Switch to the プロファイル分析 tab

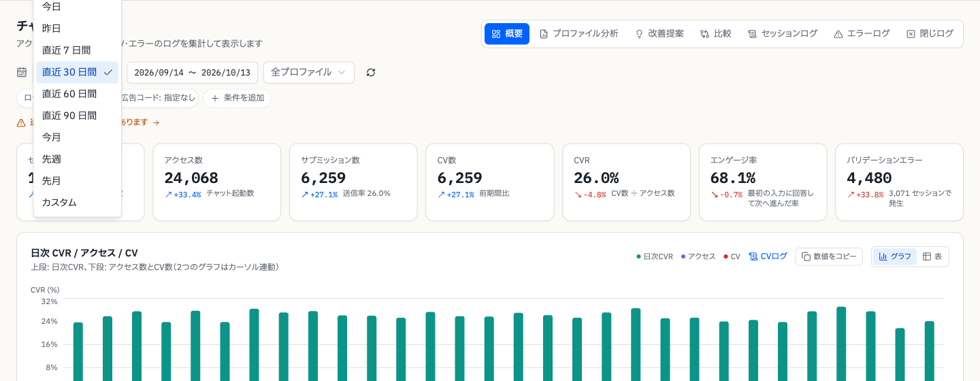pos(578,33)
